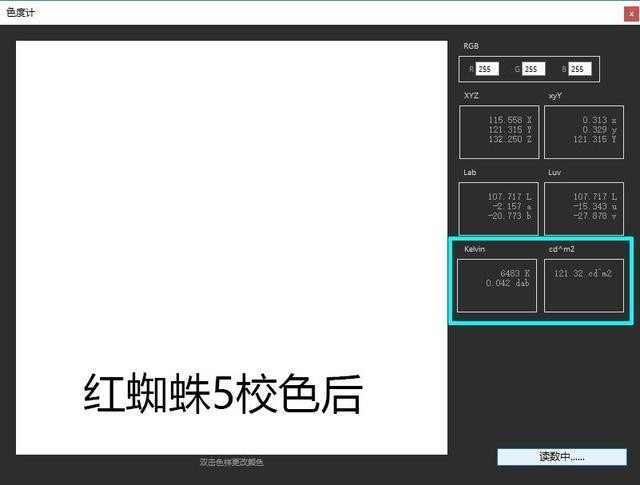Click the 107.717 L value in Lab
Screen dimensions: 640x485
click(509, 197)
